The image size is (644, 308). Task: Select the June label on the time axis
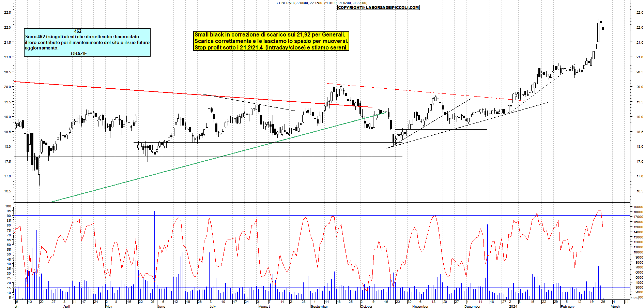coord(161,306)
